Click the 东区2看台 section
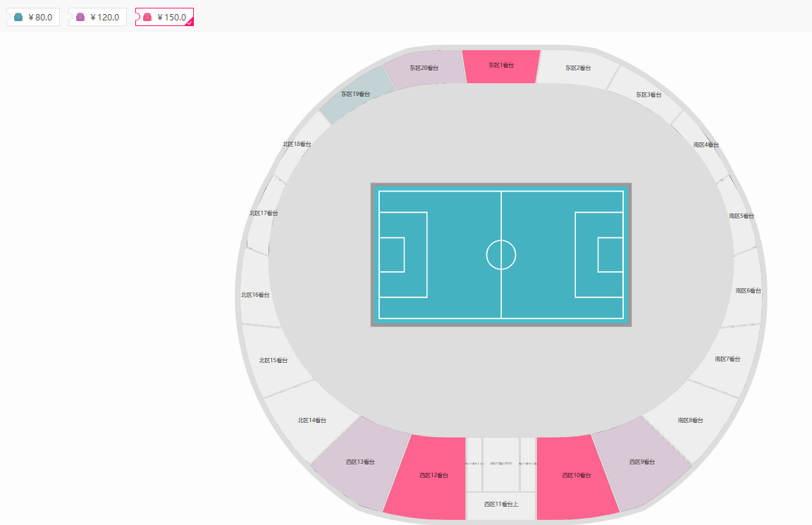This screenshot has height=525, width=812. [578, 68]
